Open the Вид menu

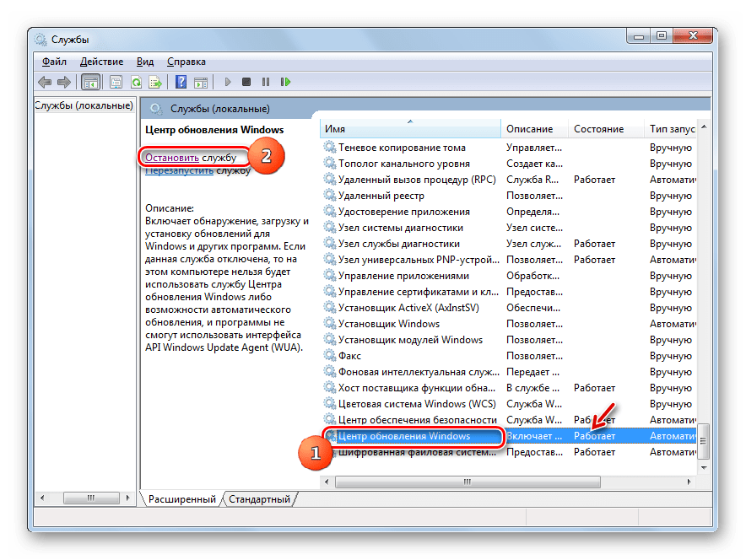[145, 62]
